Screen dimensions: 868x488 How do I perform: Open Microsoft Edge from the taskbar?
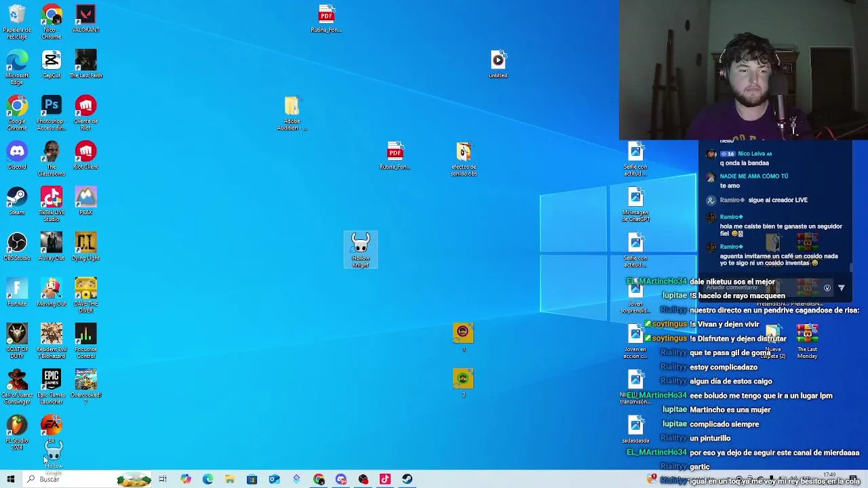pyautogui.click(x=208, y=479)
